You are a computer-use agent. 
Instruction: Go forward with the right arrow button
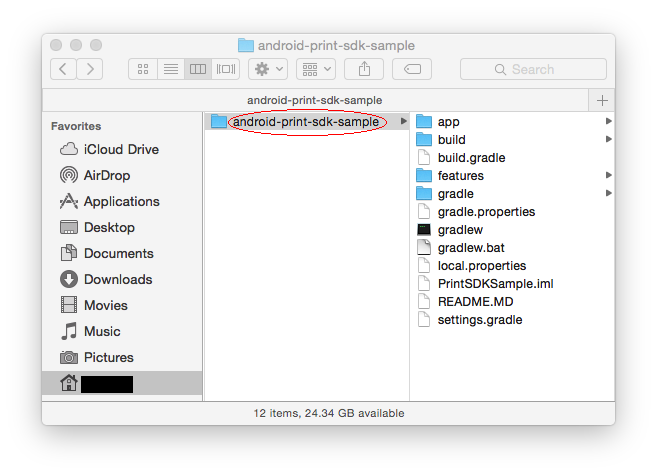pos(90,69)
